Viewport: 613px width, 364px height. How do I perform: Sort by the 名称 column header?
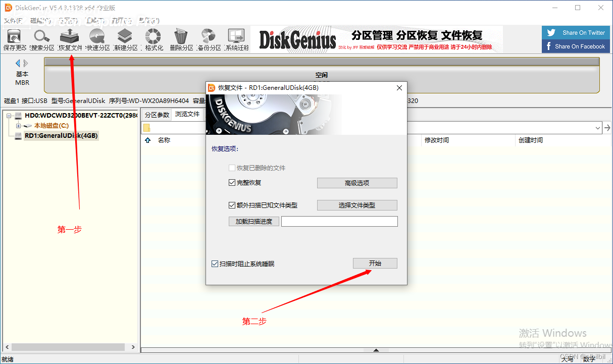pyautogui.click(x=164, y=140)
